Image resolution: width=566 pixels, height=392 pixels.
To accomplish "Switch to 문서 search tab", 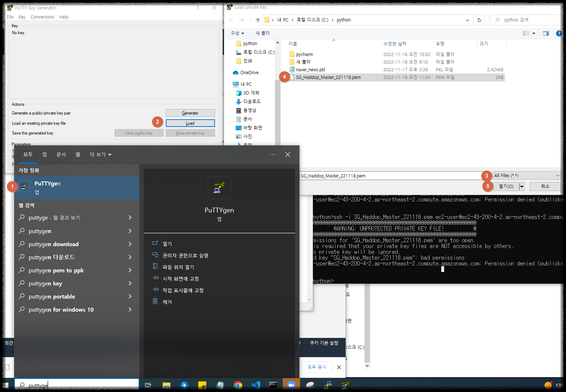I will 61,155.
